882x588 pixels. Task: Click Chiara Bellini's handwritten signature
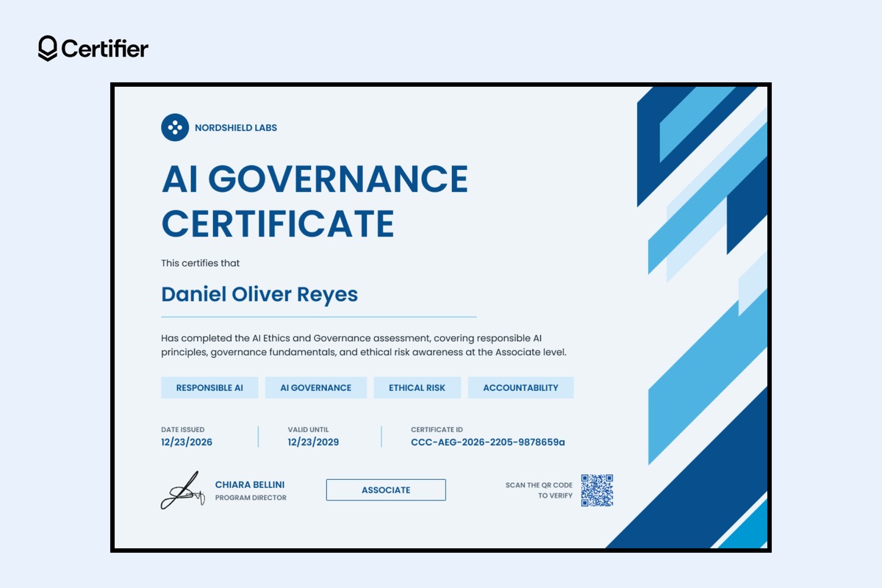tap(182, 490)
